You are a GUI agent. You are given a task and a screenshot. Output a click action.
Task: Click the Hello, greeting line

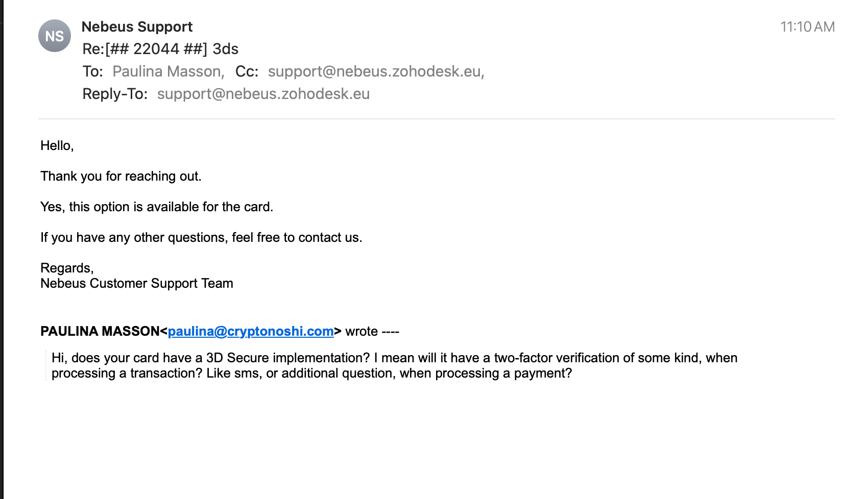tap(57, 146)
